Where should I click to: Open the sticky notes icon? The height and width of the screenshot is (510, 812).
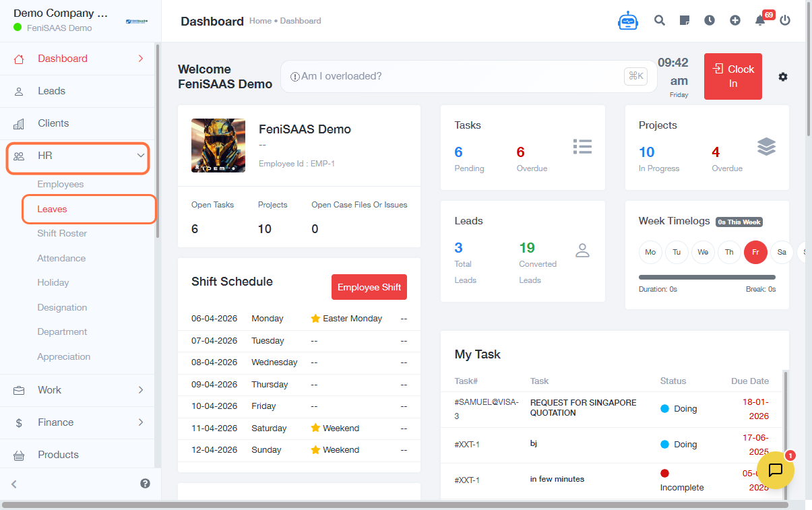(x=685, y=20)
